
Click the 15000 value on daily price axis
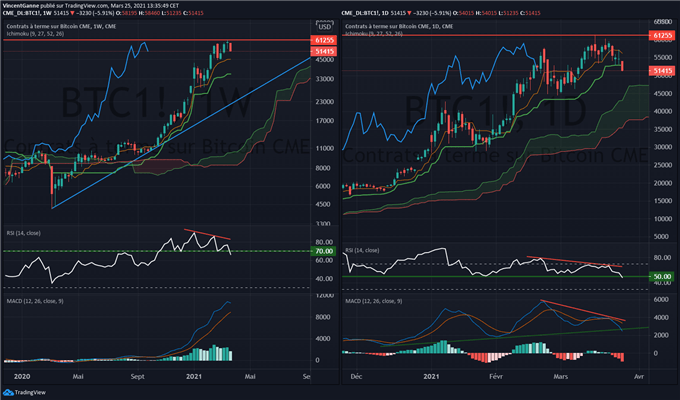point(662,200)
